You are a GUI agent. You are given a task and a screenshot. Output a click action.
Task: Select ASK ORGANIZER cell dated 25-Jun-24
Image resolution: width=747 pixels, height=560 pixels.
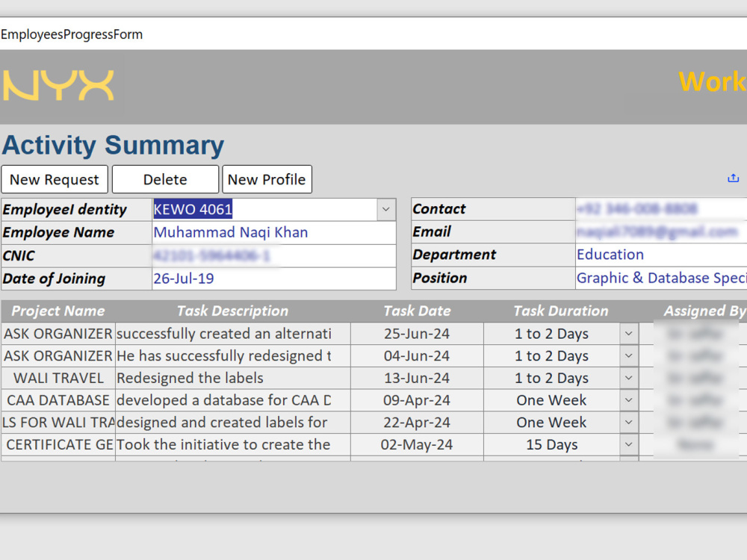[58, 334]
